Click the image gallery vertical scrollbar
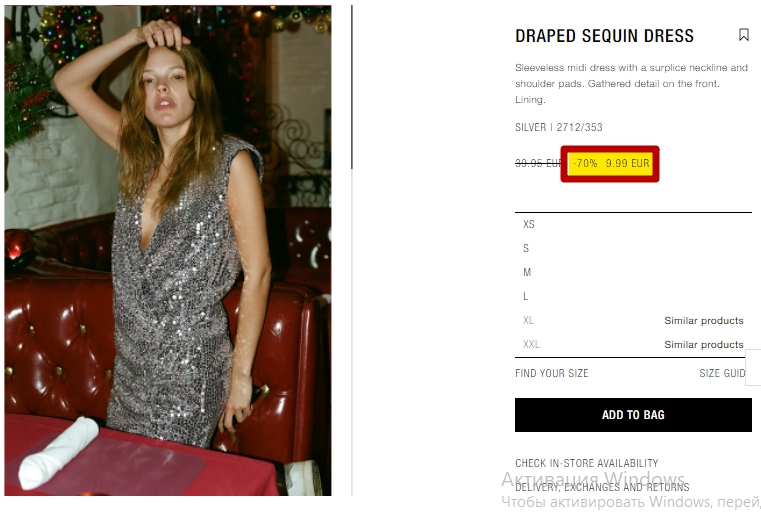 point(352,87)
